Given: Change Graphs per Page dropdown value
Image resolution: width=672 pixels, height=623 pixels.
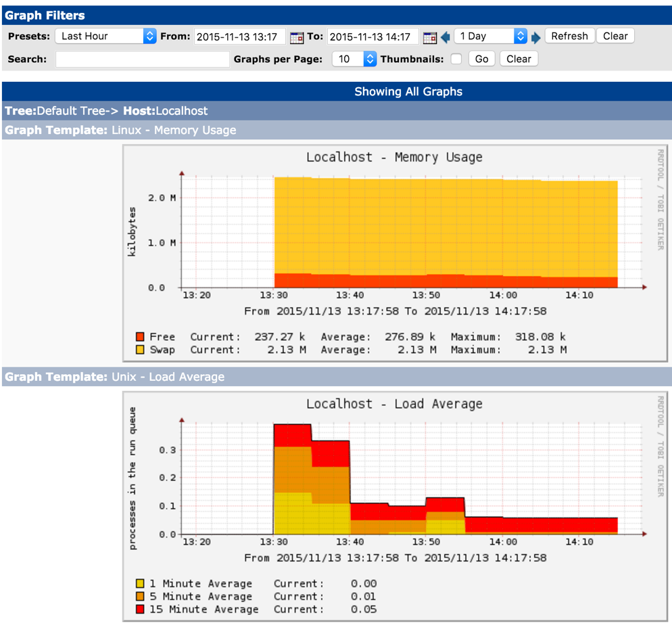Looking at the screenshot, I should [354, 59].
